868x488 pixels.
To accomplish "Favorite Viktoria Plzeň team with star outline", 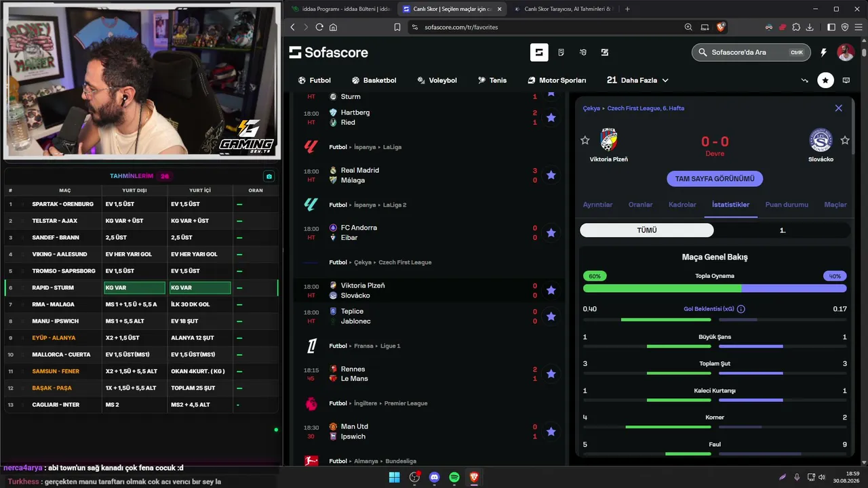I will [x=585, y=140].
